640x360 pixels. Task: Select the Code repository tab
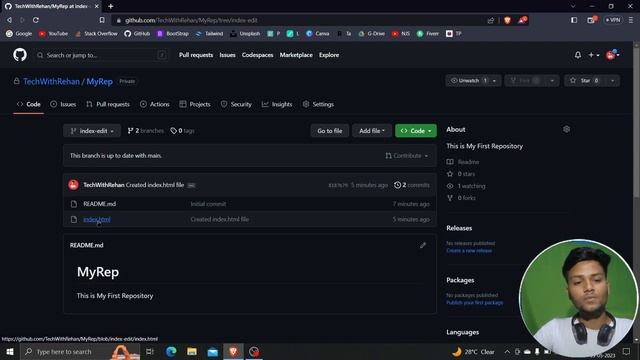(29, 104)
